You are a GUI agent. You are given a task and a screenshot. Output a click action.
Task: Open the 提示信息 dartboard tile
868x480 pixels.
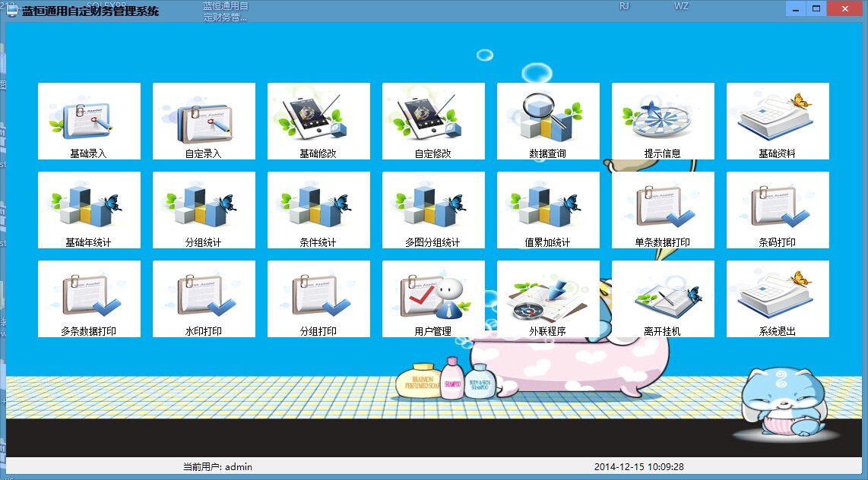(x=663, y=121)
